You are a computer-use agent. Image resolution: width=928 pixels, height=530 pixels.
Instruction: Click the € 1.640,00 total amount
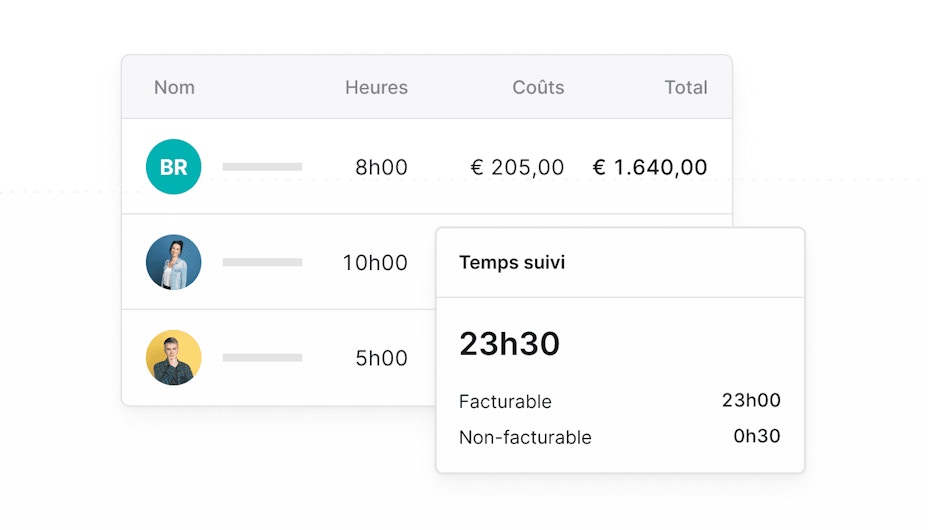(650, 168)
